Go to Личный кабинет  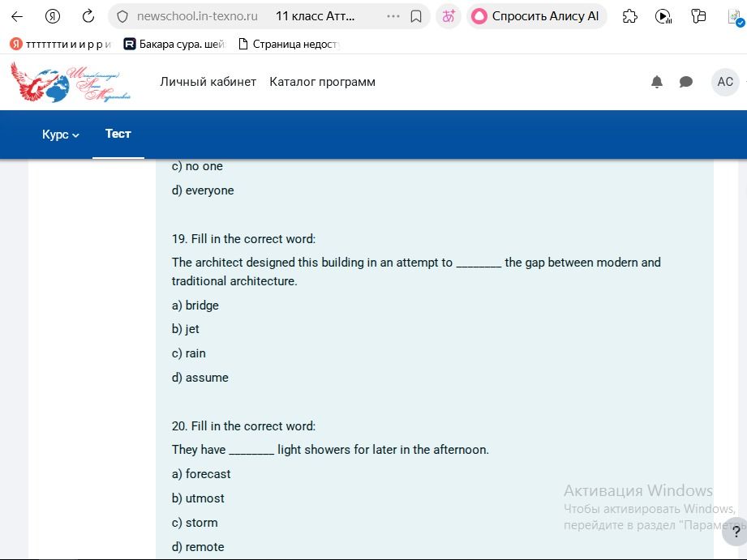point(208,82)
